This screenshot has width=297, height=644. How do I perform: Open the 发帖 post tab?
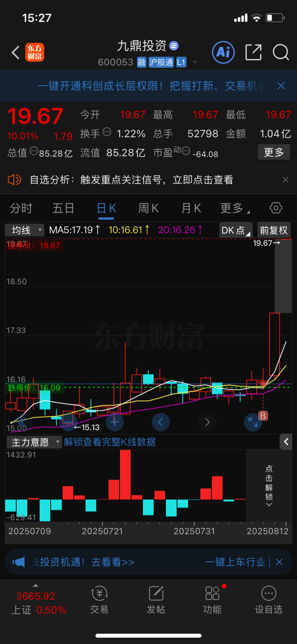[156, 600]
